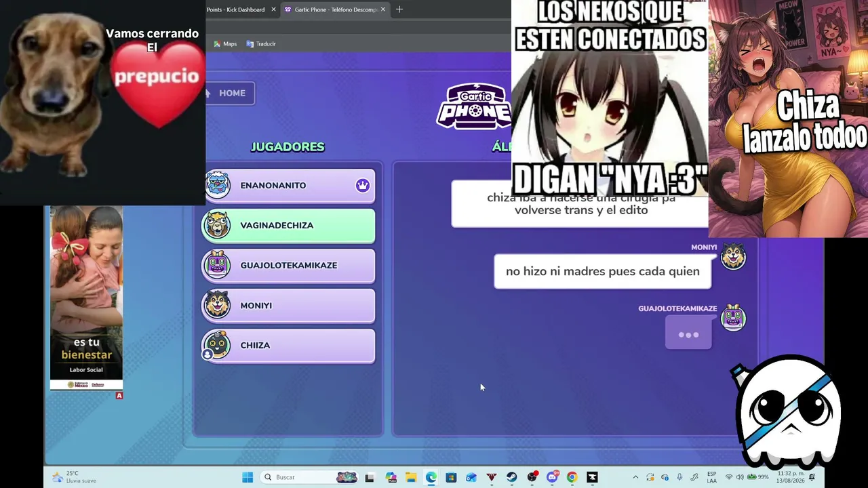Select the ENANONANITO player row

tap(289, 186)
